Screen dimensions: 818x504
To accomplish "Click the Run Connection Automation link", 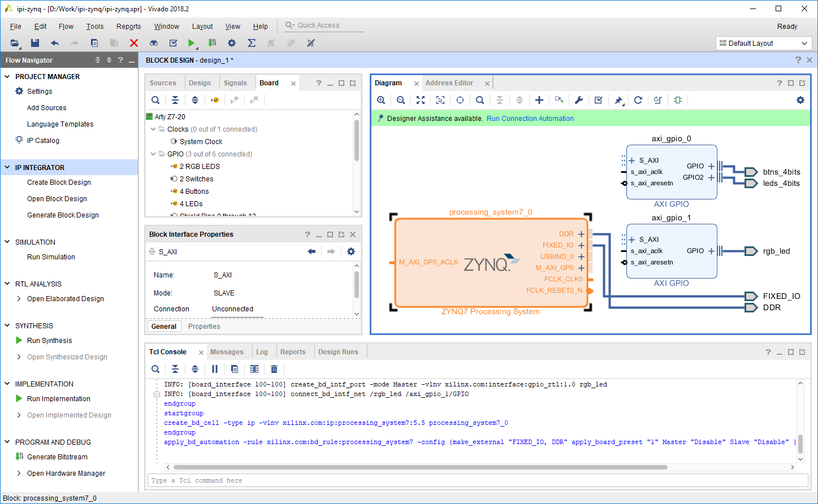I will (x=530, y=119).
